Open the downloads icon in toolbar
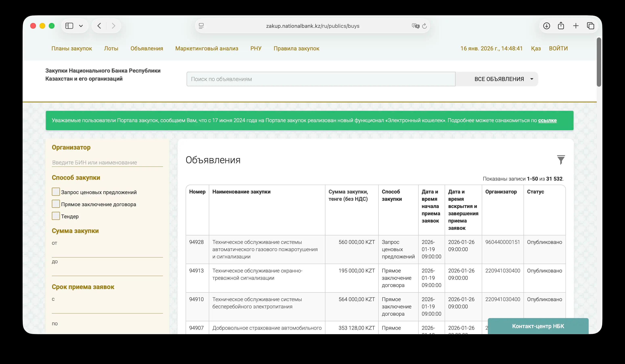 click(546, 26)
